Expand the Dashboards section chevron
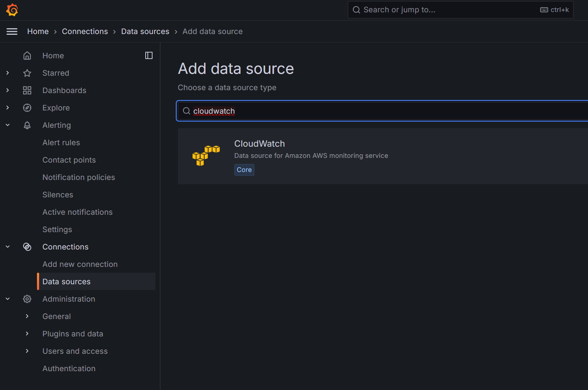Viewport: 588px width, 390px height. pos(8,90)
